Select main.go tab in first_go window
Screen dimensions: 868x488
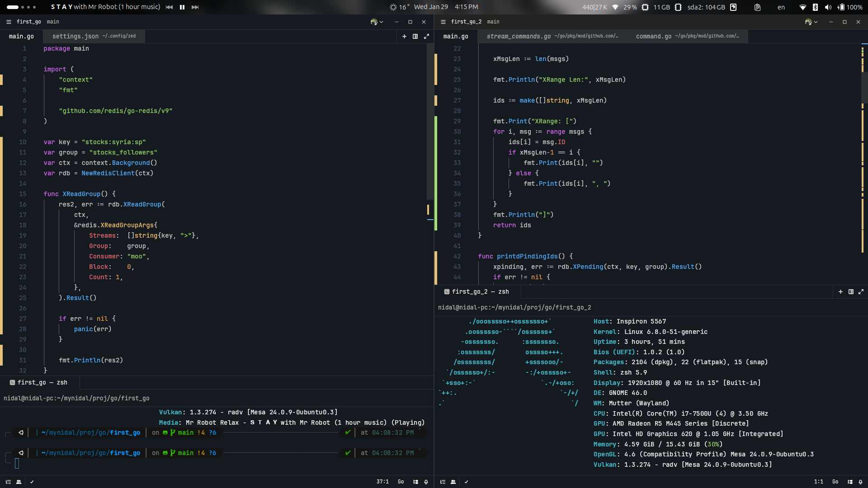point(21,37)
